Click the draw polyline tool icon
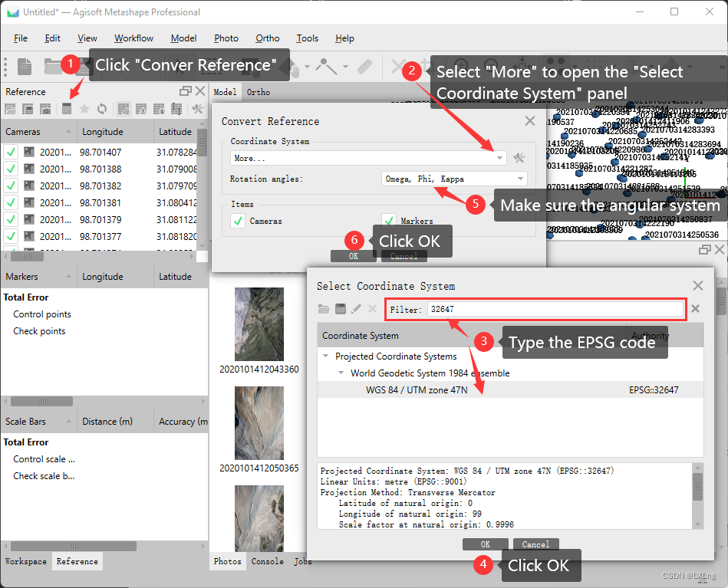Image resolution: width=728 pixels, height=588 pixels. click(326, 67)
